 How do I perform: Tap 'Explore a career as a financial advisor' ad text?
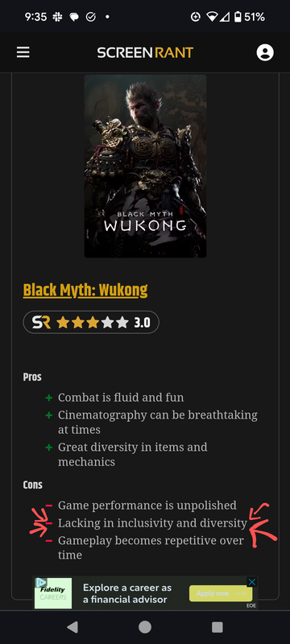(x=127, y=593)
